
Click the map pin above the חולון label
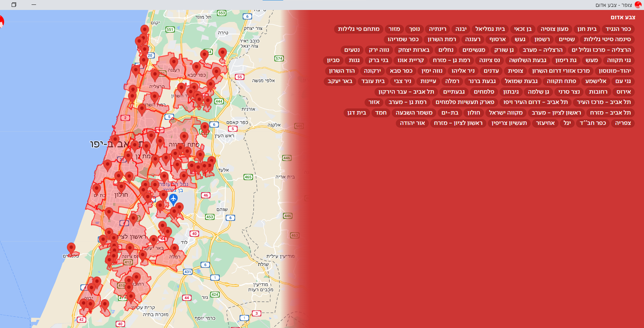(121, 188)
